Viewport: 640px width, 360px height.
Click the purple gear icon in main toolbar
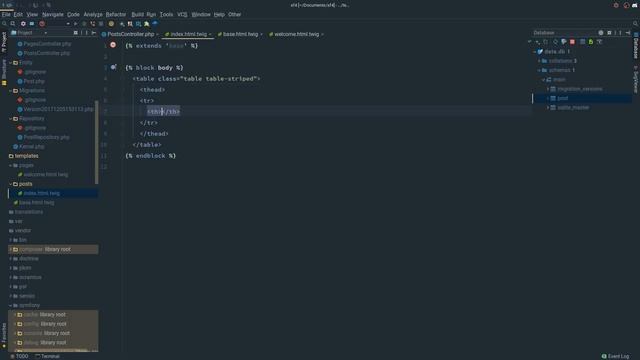(x=23, y=24)
